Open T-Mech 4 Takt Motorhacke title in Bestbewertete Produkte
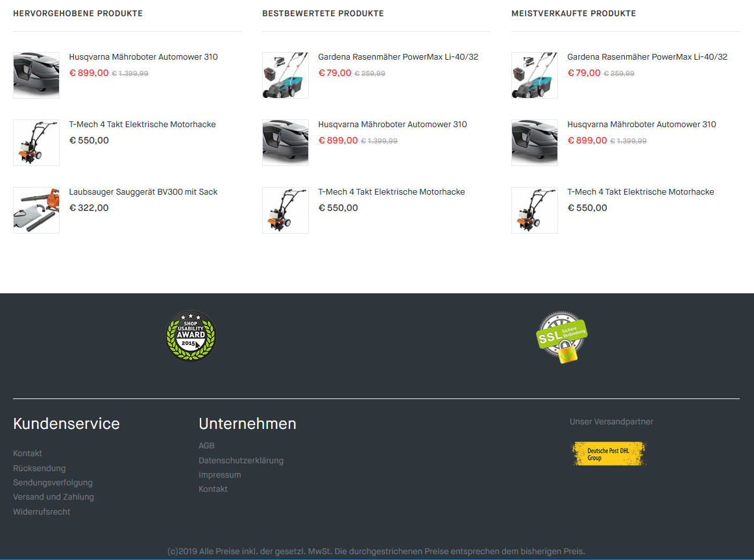Viewport: 754px width, 560px height. (x=391, y=192)
